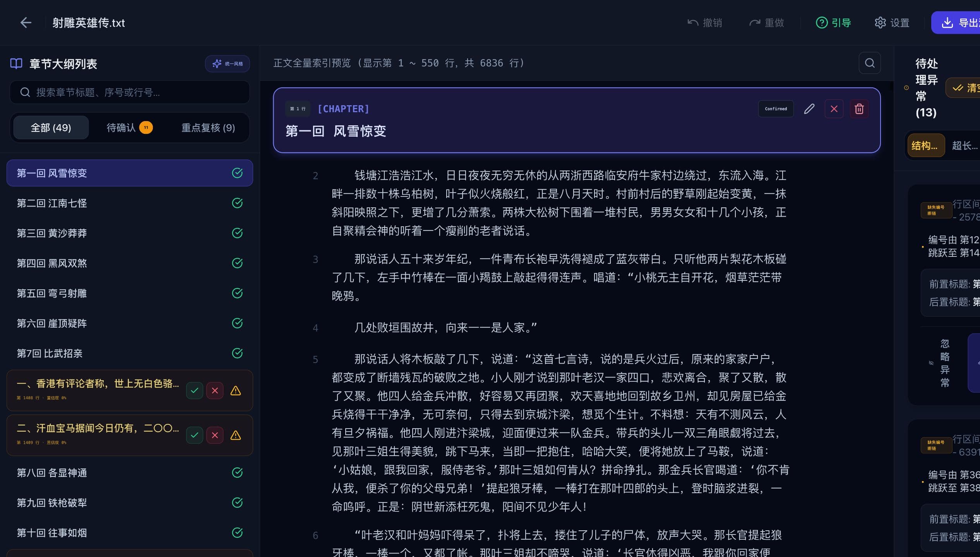Accept the 二、汗血宝马据闻 pending item

(195, 435)
